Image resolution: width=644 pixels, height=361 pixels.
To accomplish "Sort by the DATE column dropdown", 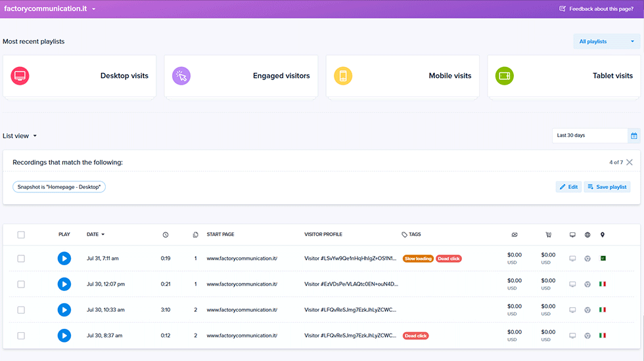I will pyautogui.click(x=95, y=235).
